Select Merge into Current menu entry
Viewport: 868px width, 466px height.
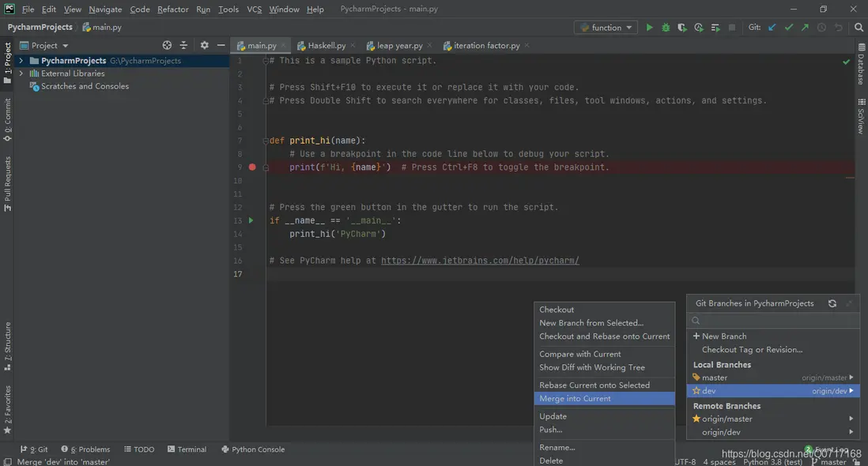click(x=575, y=399)
